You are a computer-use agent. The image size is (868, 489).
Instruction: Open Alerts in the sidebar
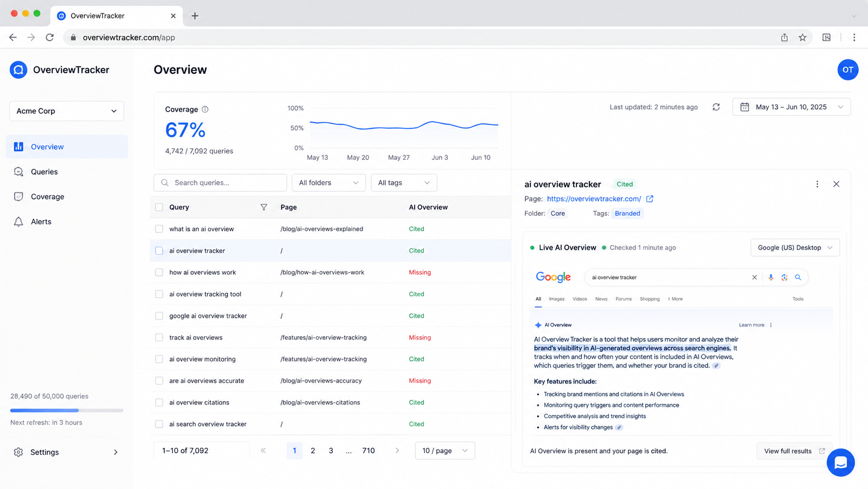(66, 222)
